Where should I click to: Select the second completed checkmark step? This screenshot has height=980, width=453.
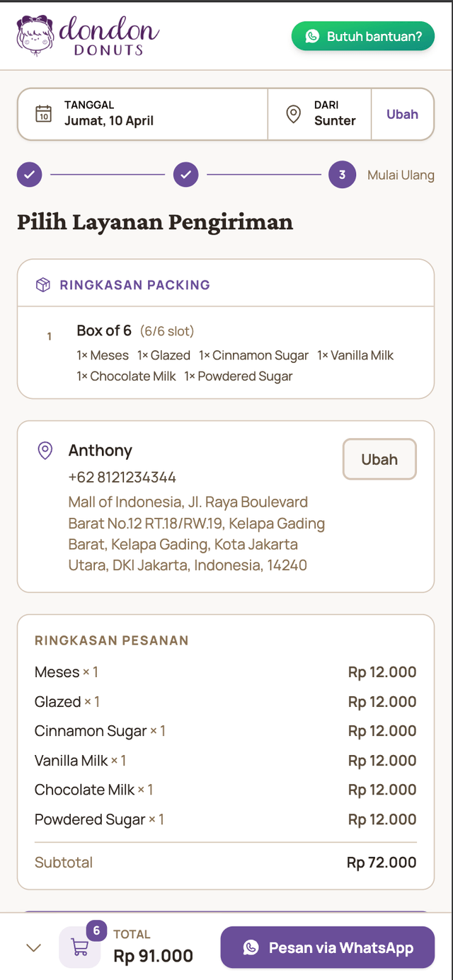click(185, 174)
